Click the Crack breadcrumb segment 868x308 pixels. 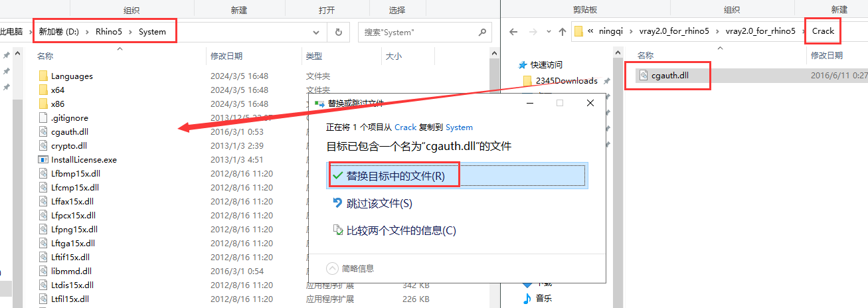click(823, 31)
